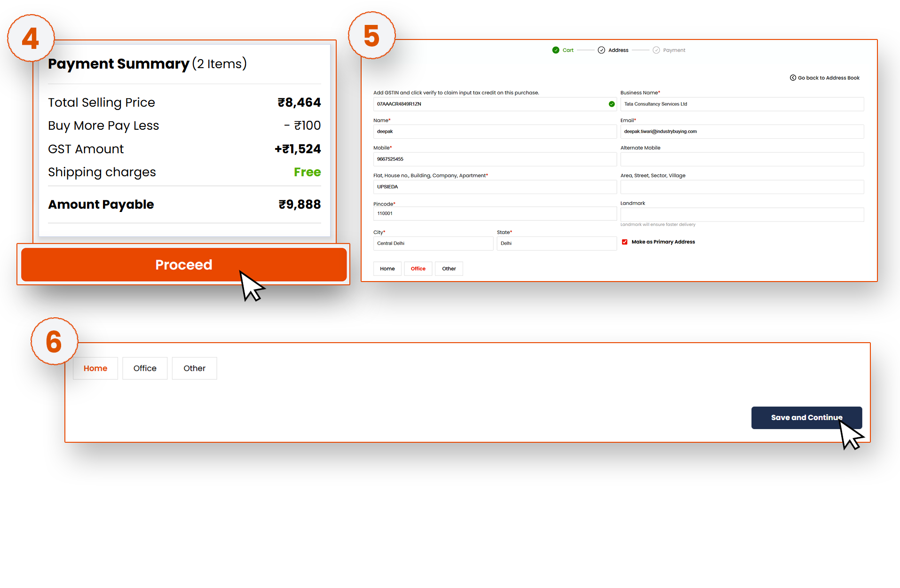Click the Pincode input field
The height and width of the screenshot is (588, 900).
[x=495, y=214]
